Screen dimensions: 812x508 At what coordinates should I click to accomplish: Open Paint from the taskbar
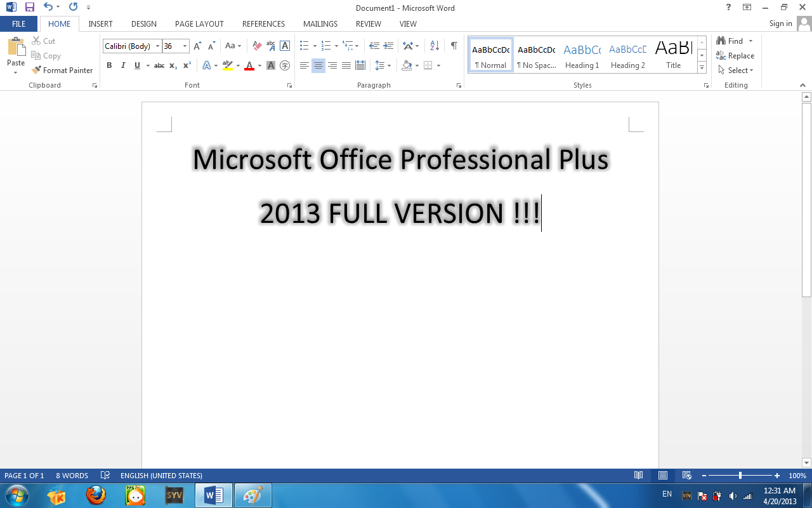pos(253,495)
